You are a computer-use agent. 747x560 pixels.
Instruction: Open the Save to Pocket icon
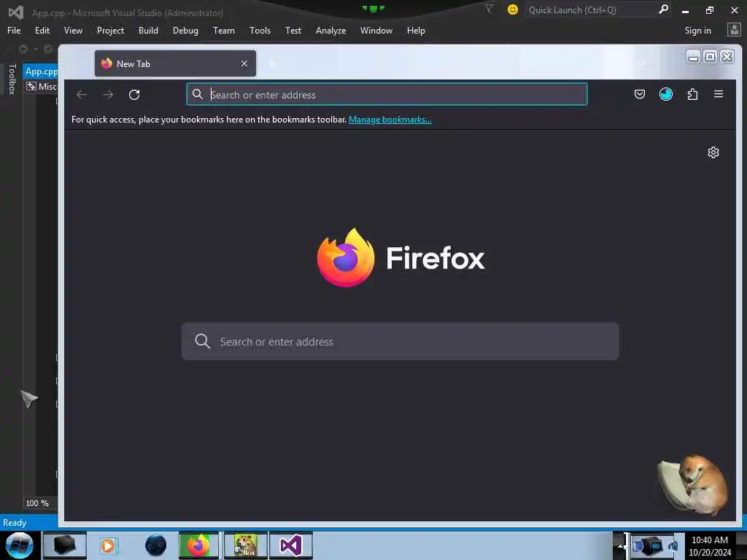point(640,94)
